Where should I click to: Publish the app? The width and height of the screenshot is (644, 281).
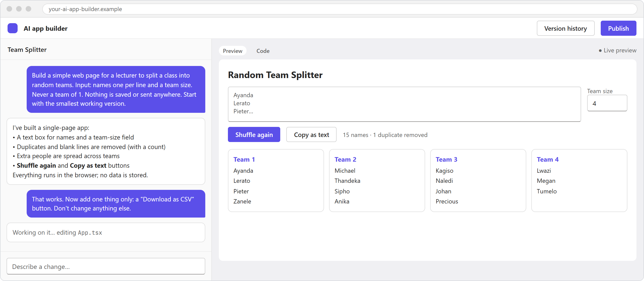click(x=618, y=28)
